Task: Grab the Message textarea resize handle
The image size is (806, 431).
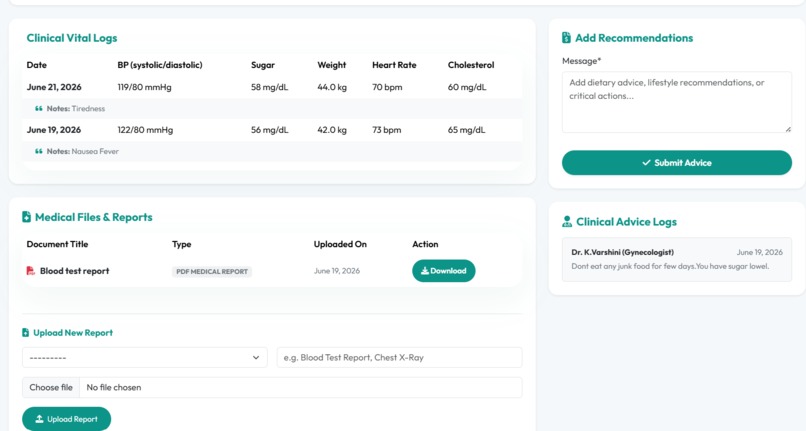Action: (788, 129)
